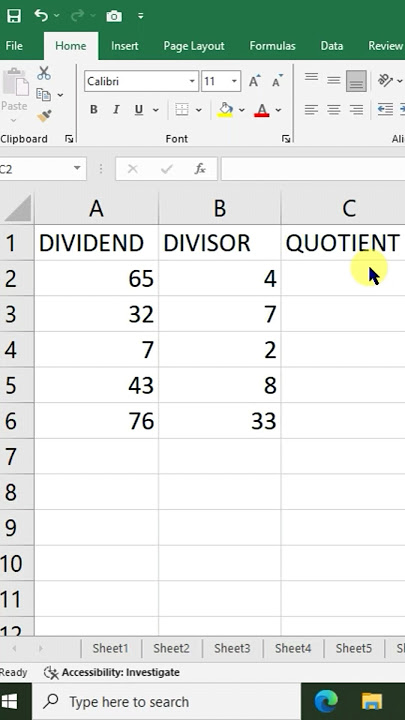Click the Undo arrow icon
Viewport: 405px width, 720px height.
41,16
